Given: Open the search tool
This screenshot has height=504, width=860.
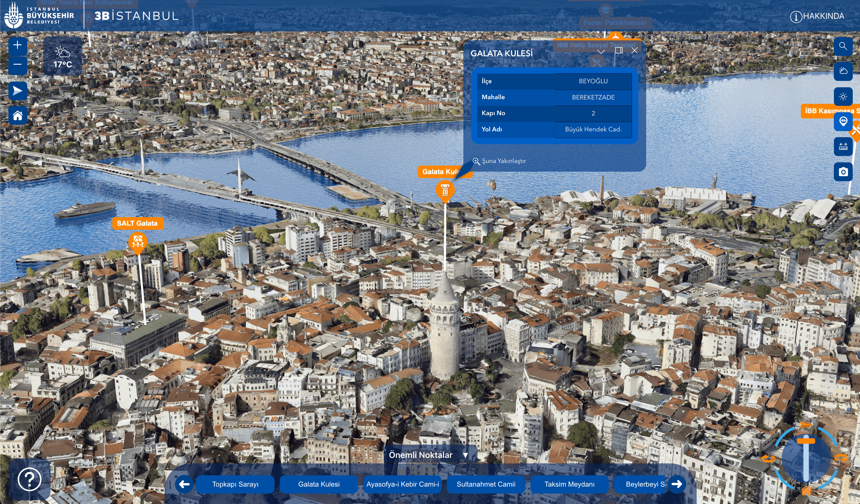Looking at the screenshot, I should (x=843, y=46).
